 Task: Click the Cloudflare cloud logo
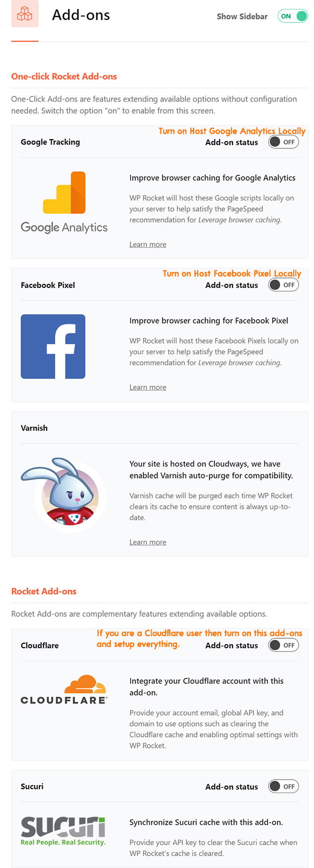(x=64, y=690)
